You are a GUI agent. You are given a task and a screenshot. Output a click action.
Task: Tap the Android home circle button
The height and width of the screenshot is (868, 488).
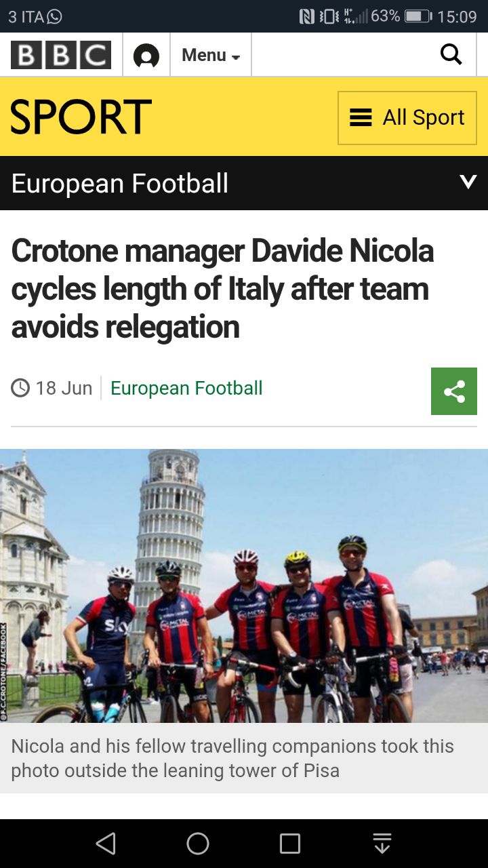tap(198, 844)
